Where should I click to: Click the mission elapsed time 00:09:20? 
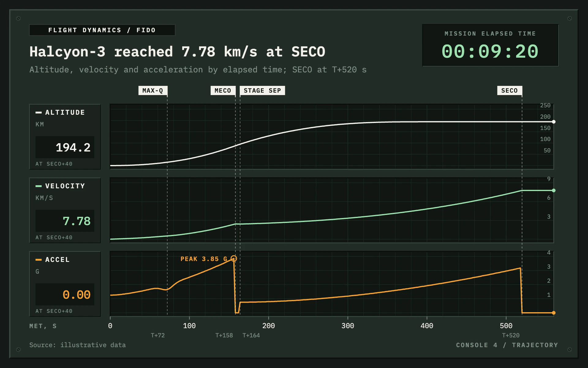490,51
